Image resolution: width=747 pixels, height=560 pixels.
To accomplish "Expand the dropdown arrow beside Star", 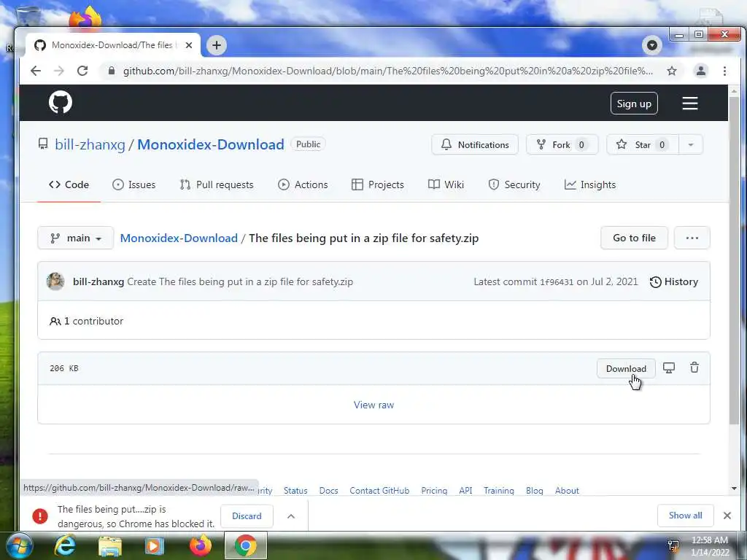I will point(690,145).
